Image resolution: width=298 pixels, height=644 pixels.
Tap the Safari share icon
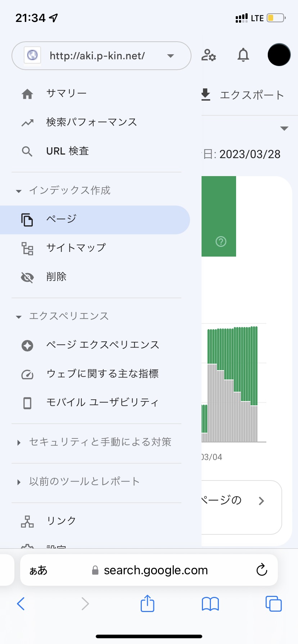click(x=147, y=603)
